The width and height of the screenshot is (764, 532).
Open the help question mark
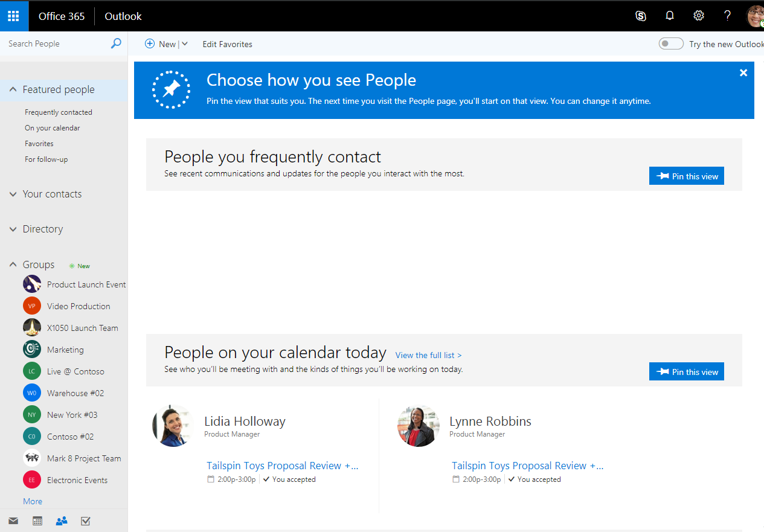pyautogui.click(x=728, y=16)
